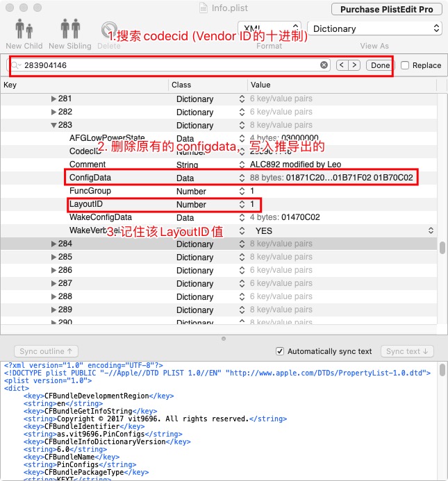
Task: Expand the 284 dictionary row
Action: 53,244
